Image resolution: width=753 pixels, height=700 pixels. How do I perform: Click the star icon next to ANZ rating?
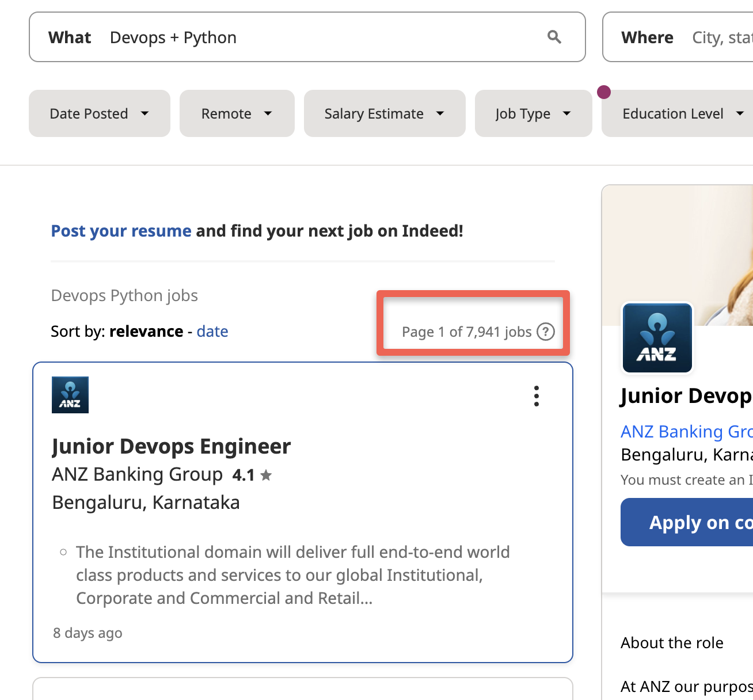click(x=265, y=475)
